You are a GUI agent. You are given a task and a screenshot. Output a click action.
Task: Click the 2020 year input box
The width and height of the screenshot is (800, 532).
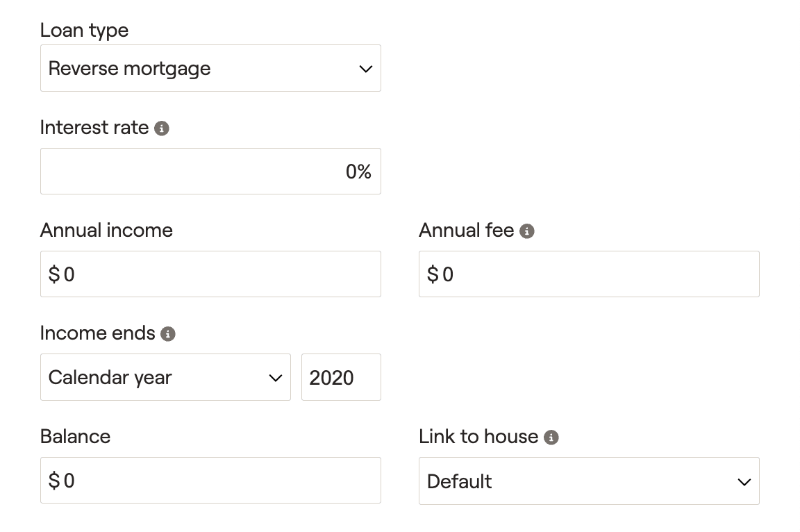pos(342,377)
